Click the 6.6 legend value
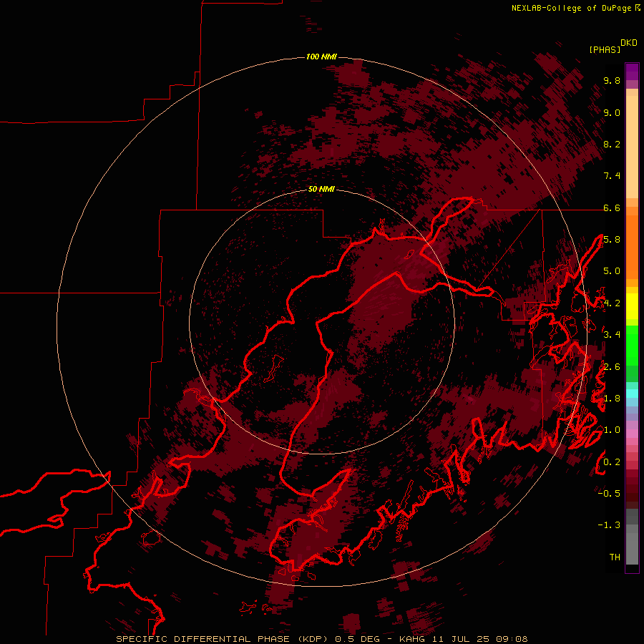Viewport: 644px width, 644px height. coord(612,208)
